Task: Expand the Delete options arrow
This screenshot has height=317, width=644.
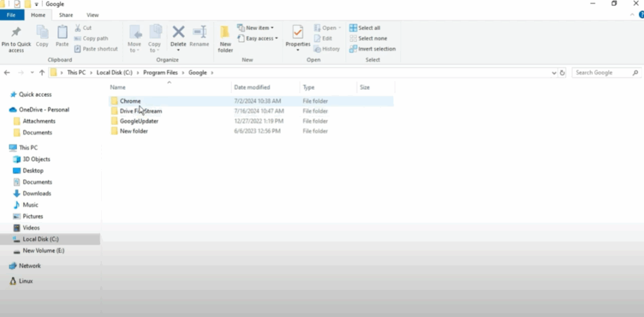Action: pos(178,50)
